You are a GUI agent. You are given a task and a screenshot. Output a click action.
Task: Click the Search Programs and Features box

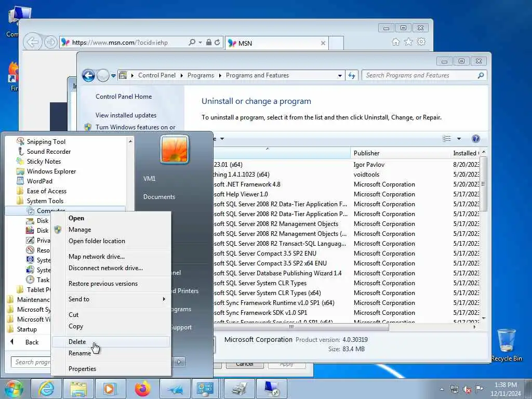pyautogui.click(x=424, y=75)
